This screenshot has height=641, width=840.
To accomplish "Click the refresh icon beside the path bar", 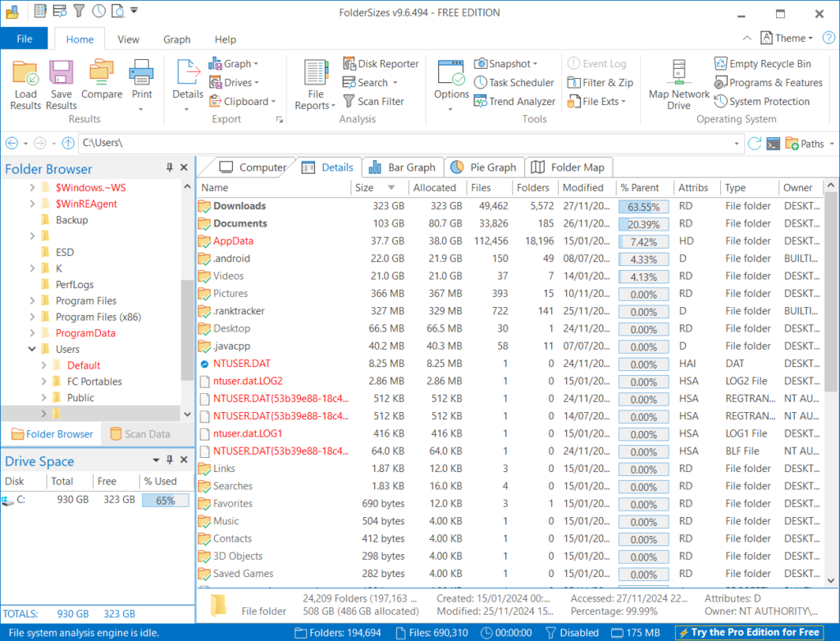I will tap(755, 144).
